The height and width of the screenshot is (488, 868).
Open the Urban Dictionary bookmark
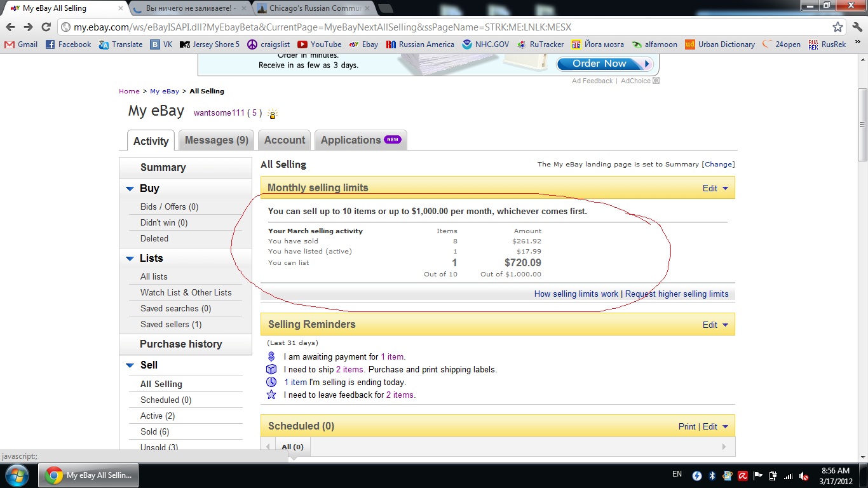pos(720,44)
